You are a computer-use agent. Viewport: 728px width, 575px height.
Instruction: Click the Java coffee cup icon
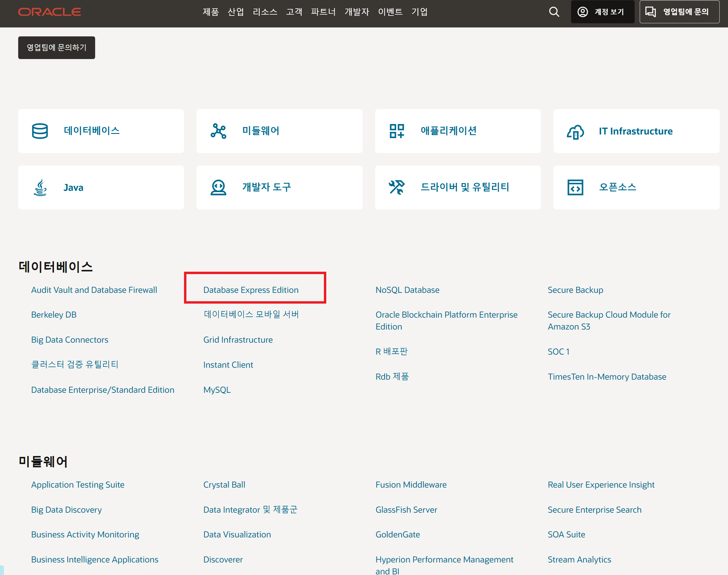[x=40, y=188]
